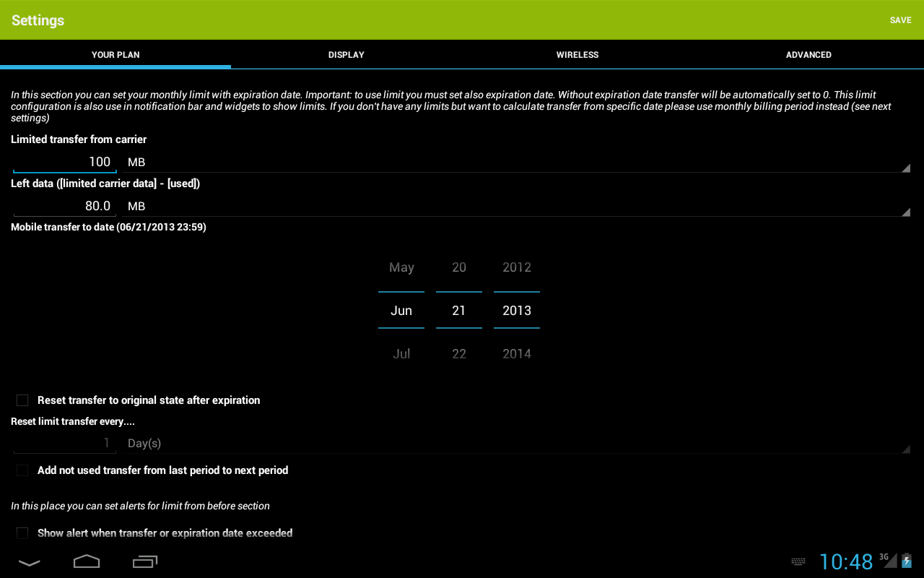924x578 pixels.
Task: Tap the Android back navigation icon
Action: coord(29,562)
